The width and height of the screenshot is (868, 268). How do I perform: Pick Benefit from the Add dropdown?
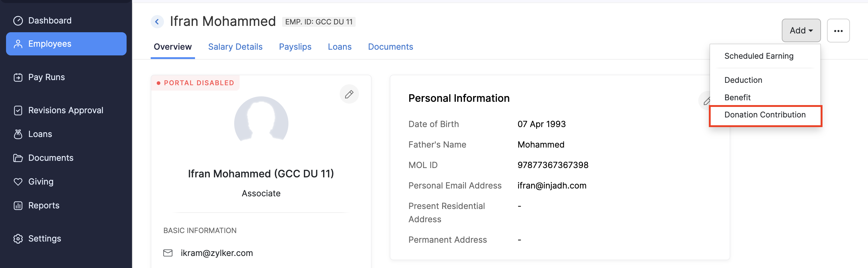(x=737, y=98)
